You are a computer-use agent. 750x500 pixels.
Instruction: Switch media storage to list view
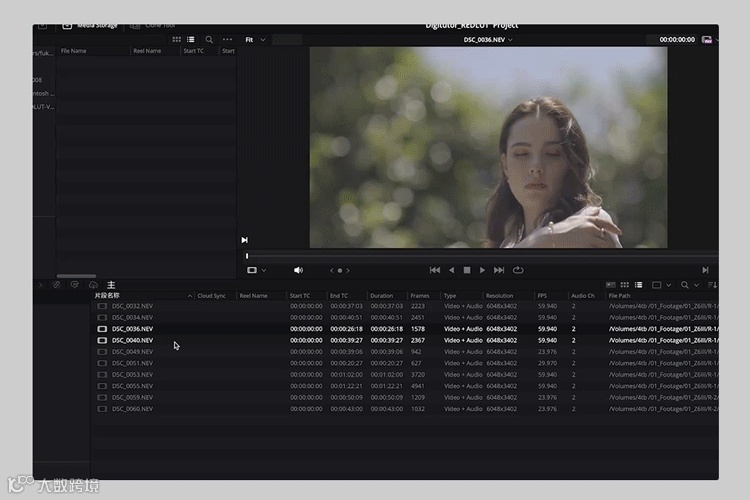(x=191, y=40)
